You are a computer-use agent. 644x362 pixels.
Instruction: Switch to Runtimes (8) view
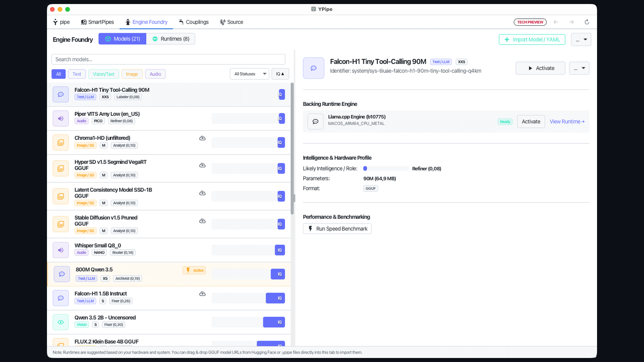[171, 39]
